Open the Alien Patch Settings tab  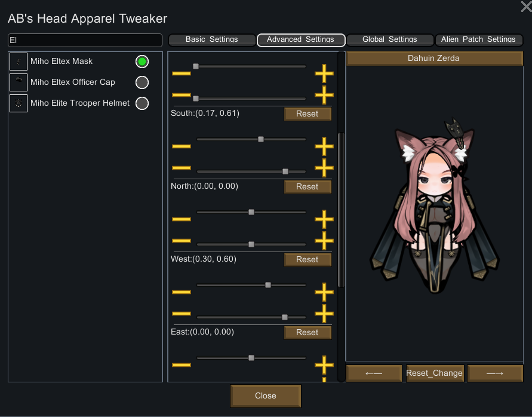tap(478, 40)
